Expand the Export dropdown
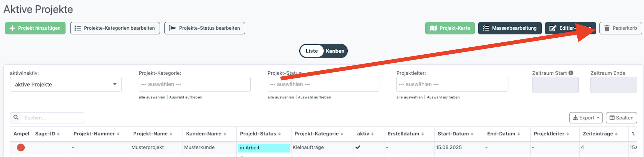Image resolution: width=644 pixels, height=157 pixels. point(586,118)
